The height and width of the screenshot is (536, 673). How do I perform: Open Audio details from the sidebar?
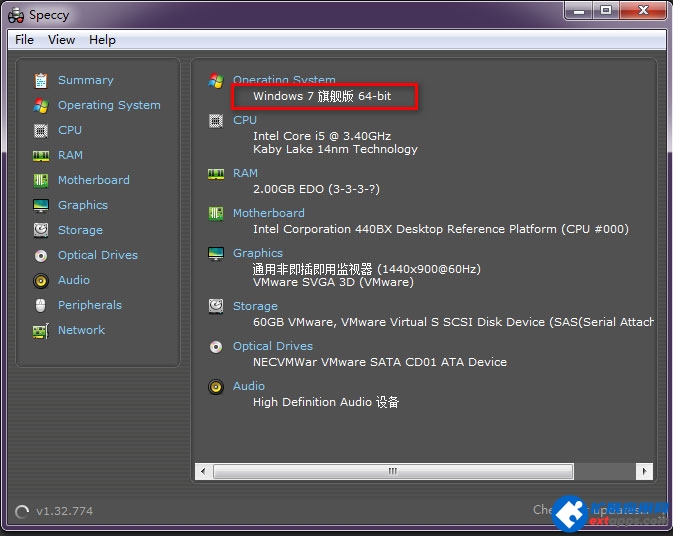point(74,280)
